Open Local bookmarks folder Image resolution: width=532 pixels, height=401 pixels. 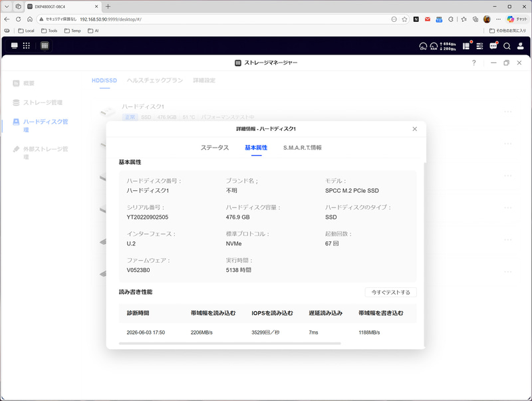pos(26,31)
